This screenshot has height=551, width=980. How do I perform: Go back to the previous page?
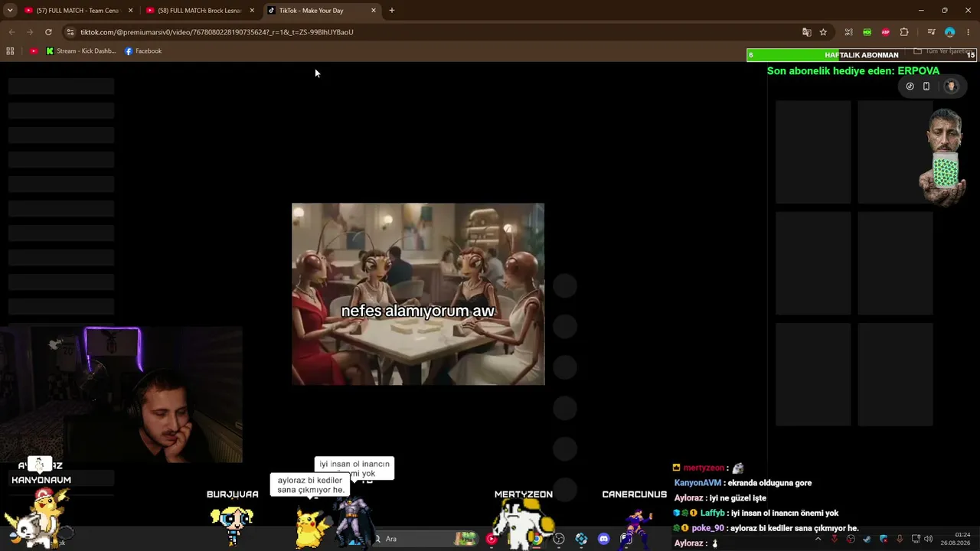(x=11, y=32)
